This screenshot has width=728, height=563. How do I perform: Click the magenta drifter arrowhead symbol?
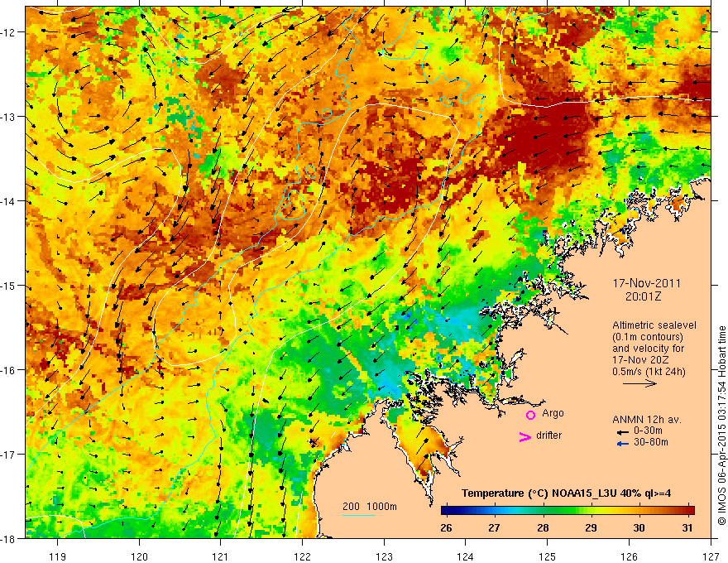524,436
